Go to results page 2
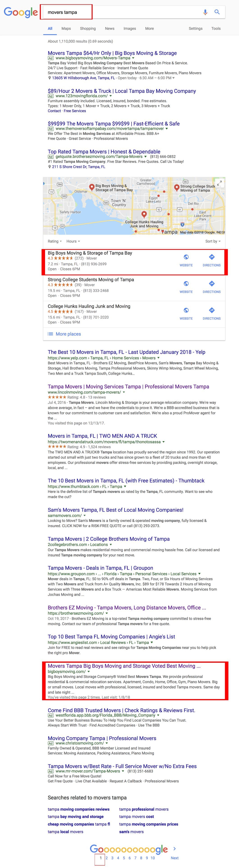This screenshot has width=239, height=868. click(x=107, y=858)
